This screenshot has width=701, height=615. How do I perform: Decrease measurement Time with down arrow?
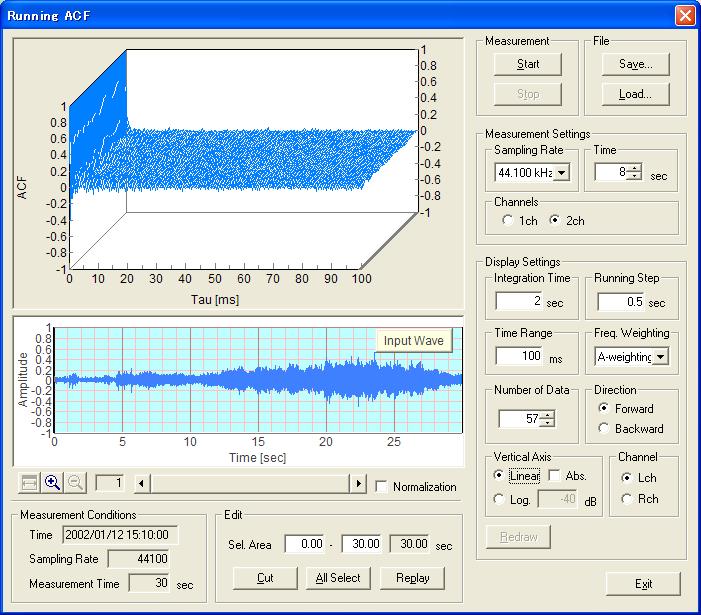pyautogui.click(x=634, y=176)
